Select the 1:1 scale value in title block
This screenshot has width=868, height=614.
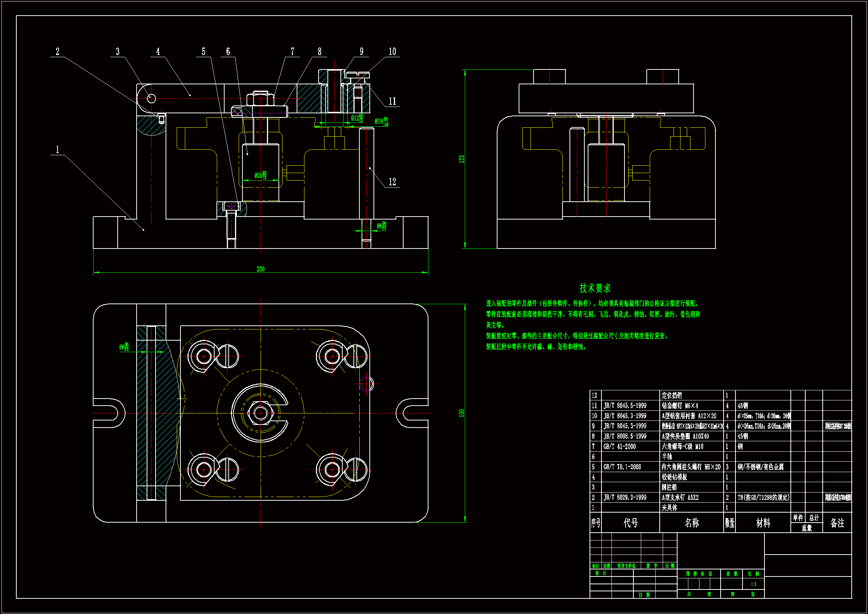tap(753, 584)
